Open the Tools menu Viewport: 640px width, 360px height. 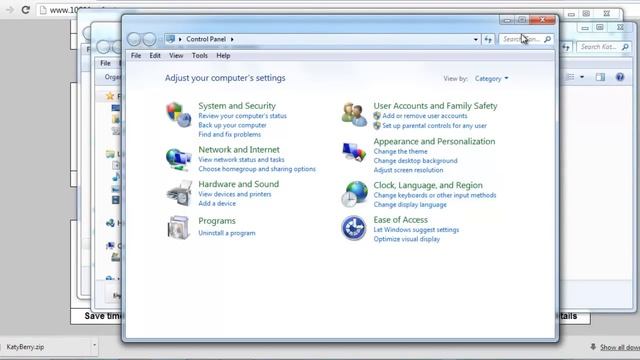pos(200,56)
